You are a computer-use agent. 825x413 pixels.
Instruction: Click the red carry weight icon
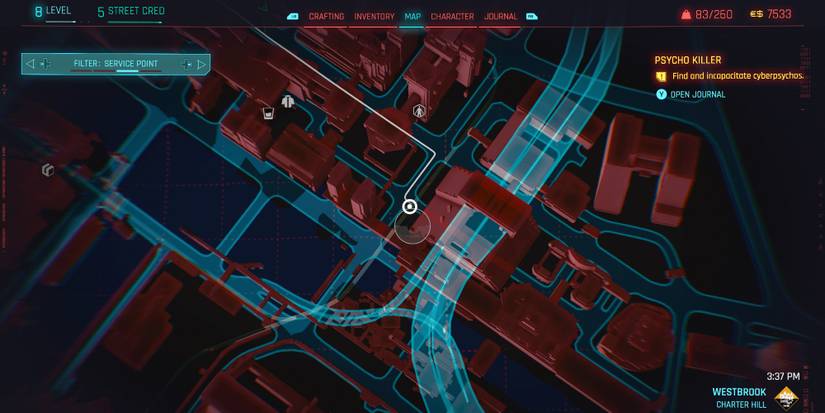click(x=686, y=15)
